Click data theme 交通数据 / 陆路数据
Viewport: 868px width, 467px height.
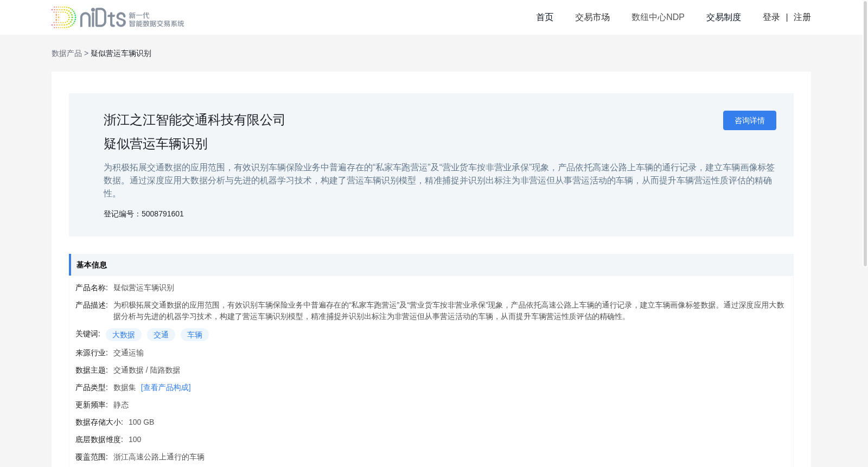pos(146,370)
